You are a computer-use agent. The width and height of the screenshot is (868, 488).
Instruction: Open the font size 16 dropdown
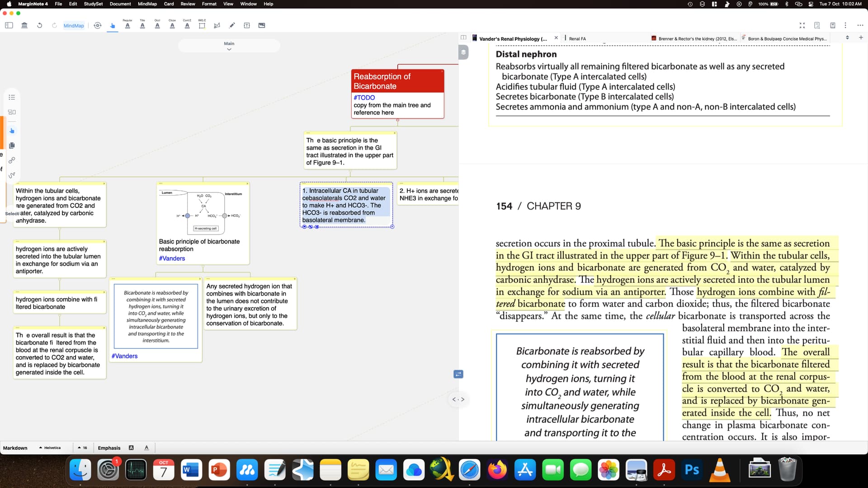point(82,448)
